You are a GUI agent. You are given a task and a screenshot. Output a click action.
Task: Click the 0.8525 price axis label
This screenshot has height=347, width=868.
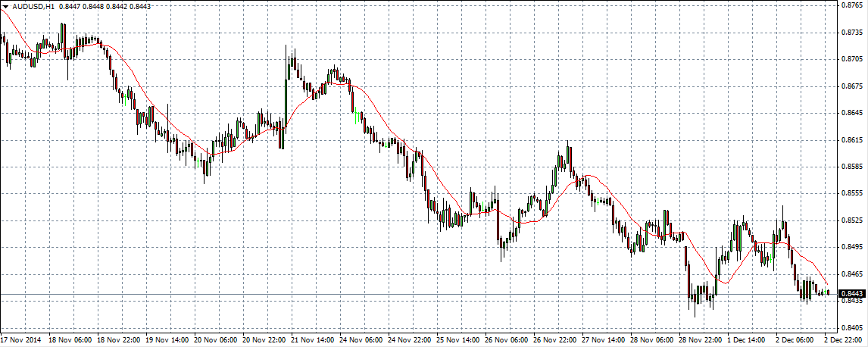[852, 220]
